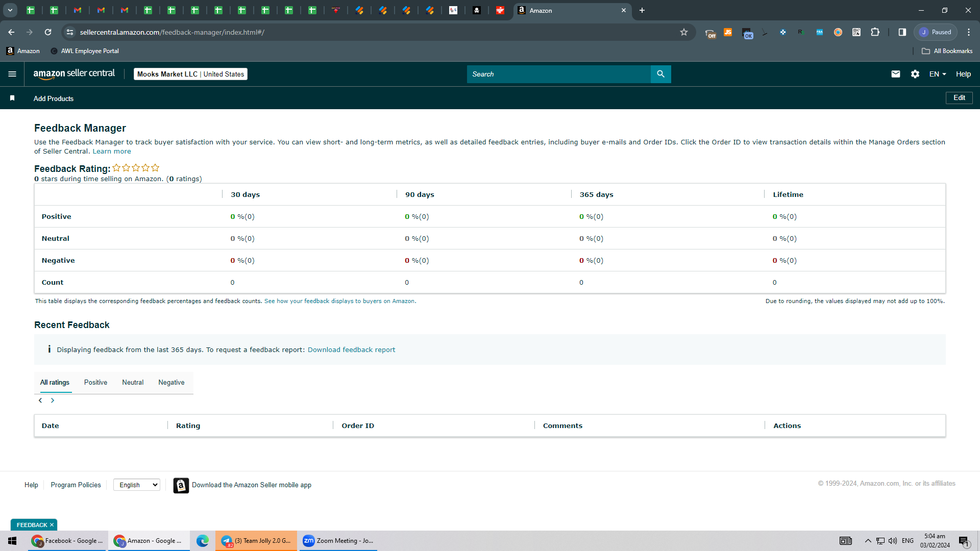
Task: Open the Amazon bookmark in bookmarks bar
Action: [23, 51]
